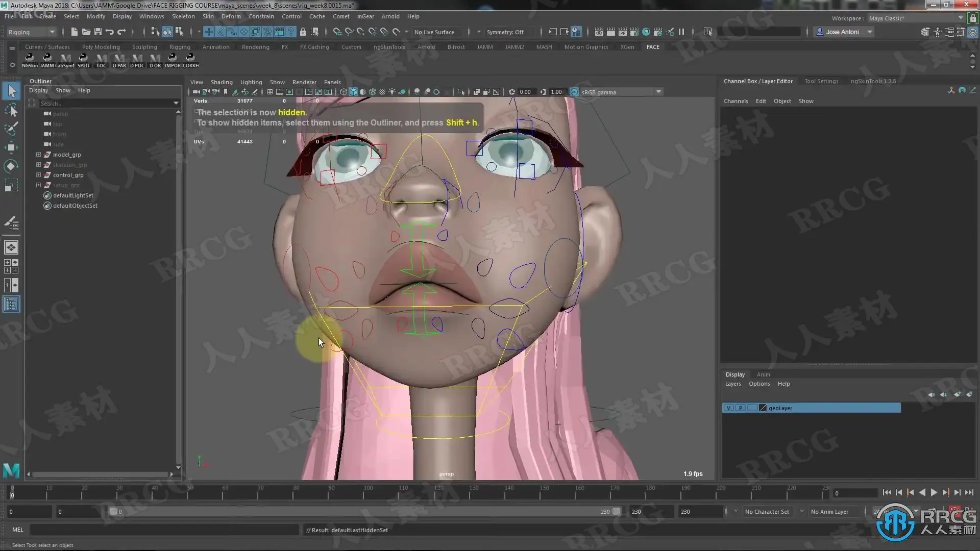Toggle playback P box of geoLayer
980x551 pixels.
[740, 408]
